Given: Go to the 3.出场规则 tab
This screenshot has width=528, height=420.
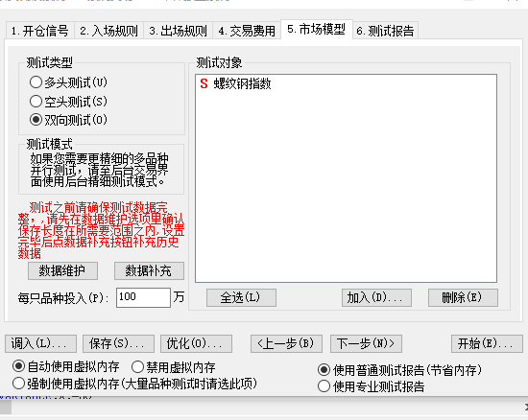Looking at the screenshot, I should click(x=179, y=31).
